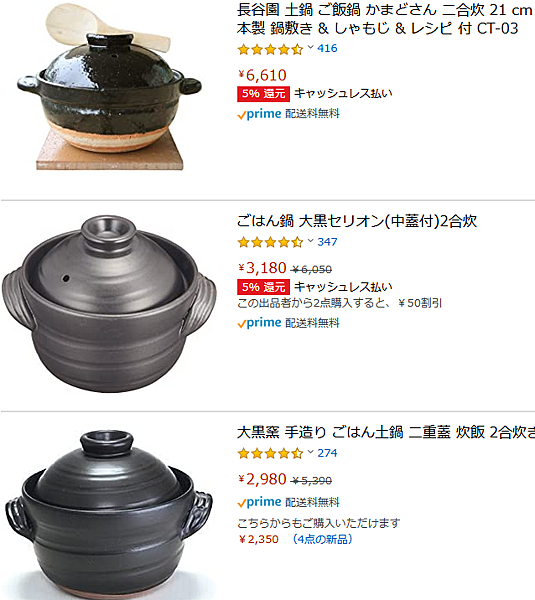Expand rating dropdown chevron beside 416
Screen dimensions: 535x600
pos(310,47)
